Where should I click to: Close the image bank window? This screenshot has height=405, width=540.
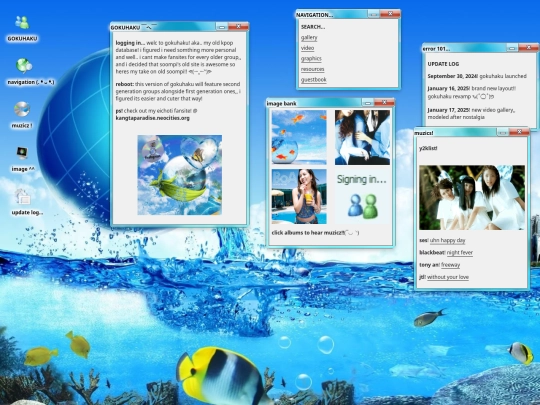coord(384,102)
